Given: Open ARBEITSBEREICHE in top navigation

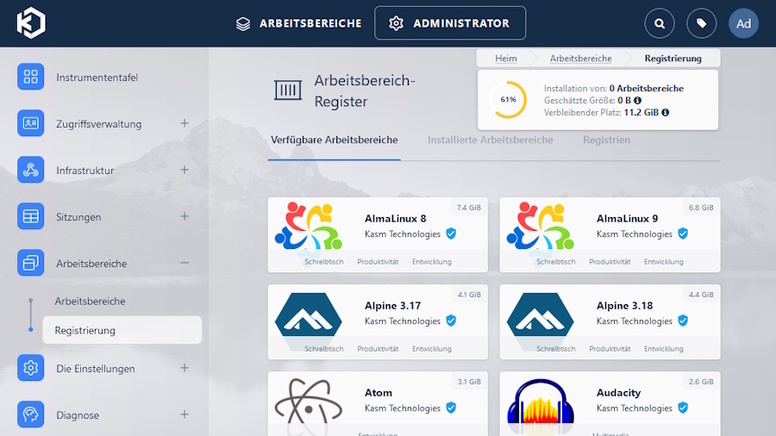Looking at the screenshot, I should (x=299, y=23).
